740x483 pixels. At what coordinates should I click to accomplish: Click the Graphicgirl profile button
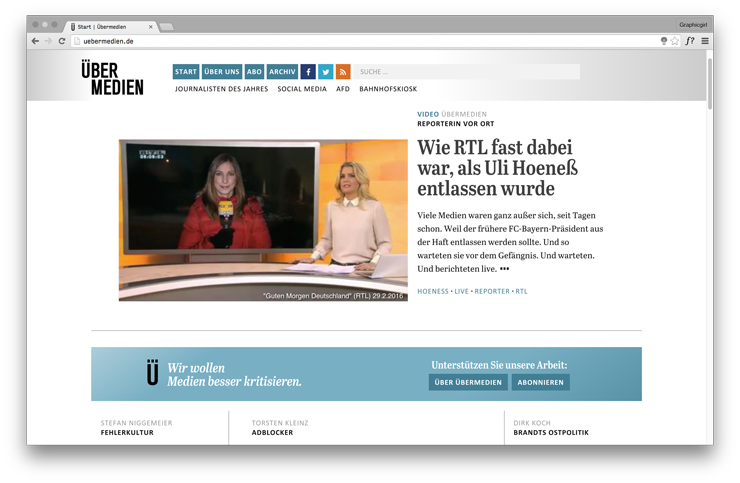[x=693, y=25]
